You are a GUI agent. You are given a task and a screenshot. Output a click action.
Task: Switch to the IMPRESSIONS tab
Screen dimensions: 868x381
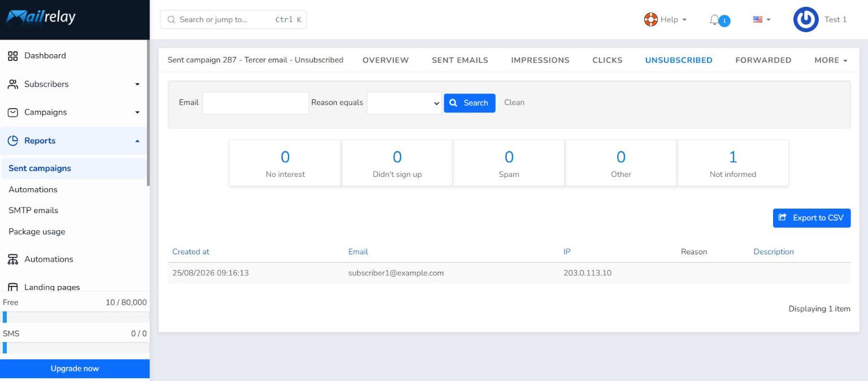point(540,60)
